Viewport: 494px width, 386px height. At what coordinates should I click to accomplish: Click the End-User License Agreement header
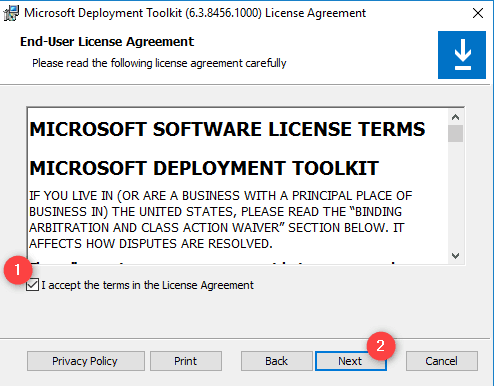(107, 42)
